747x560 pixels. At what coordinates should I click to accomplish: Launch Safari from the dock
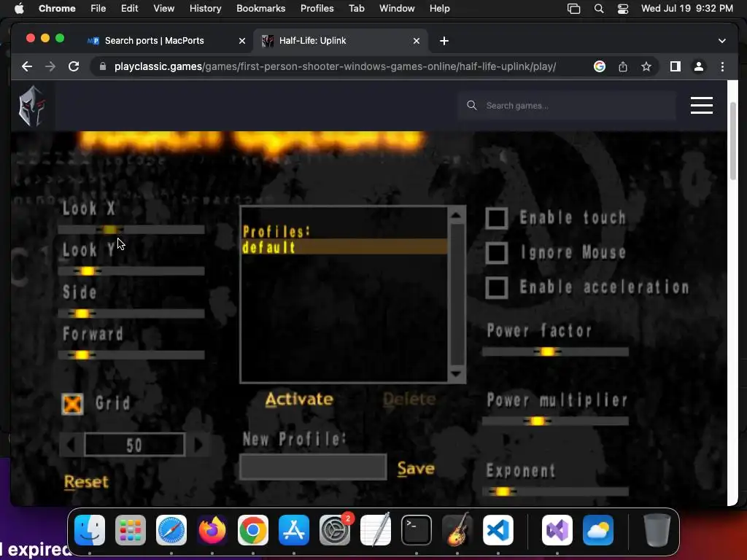171,530
